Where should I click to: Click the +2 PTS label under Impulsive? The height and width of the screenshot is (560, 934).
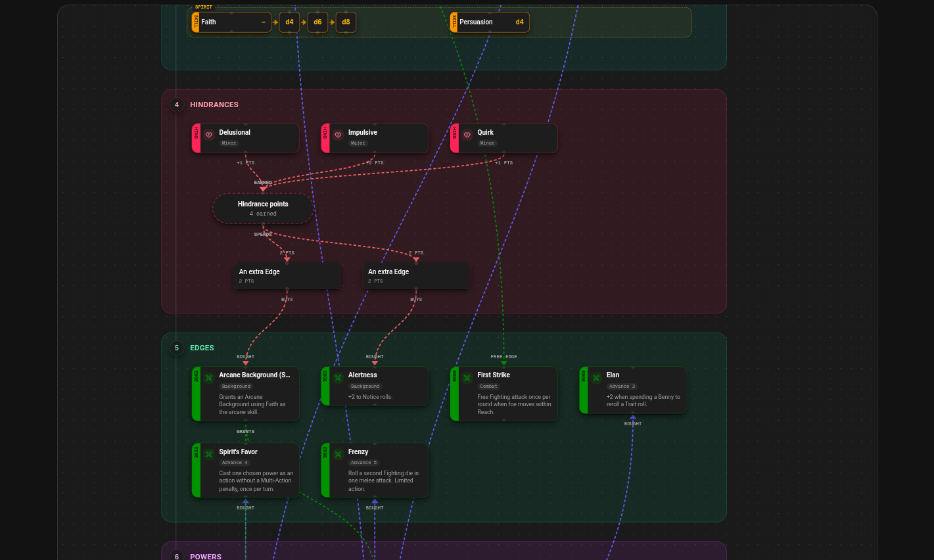tap(375, 162)
